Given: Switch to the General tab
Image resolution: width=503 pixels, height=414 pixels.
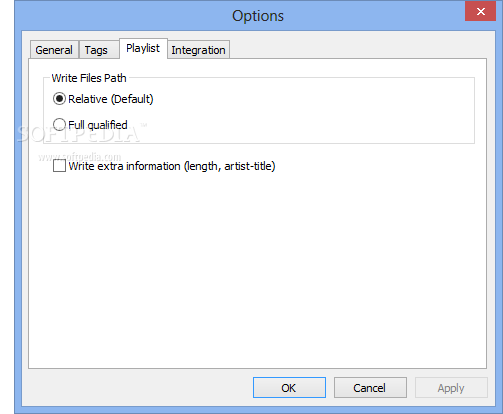Looking at the screenshot, I should [54, 50].
